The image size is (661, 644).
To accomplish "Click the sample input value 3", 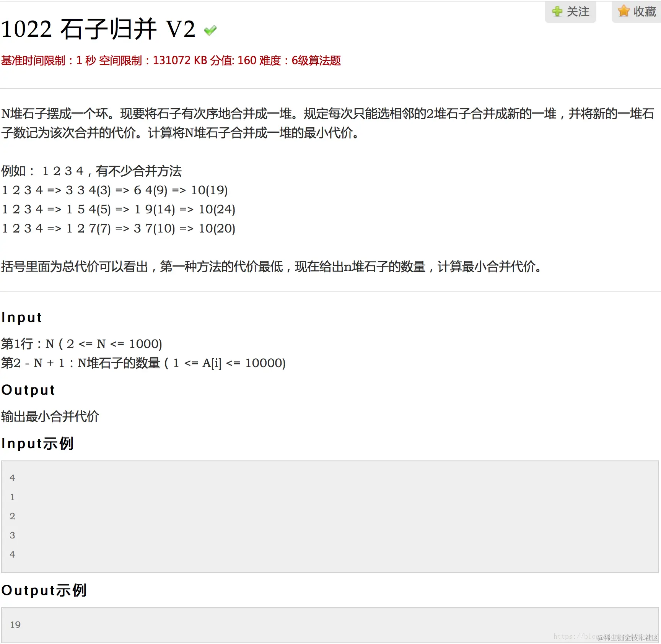I will click(x=12, y=535).
